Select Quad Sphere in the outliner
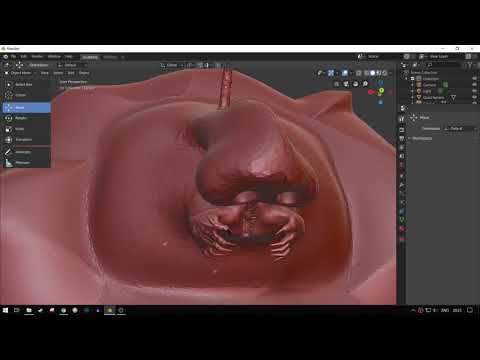The width and height of the screenshot is (480, 360). pyautogui.click(x=433, y=97)
